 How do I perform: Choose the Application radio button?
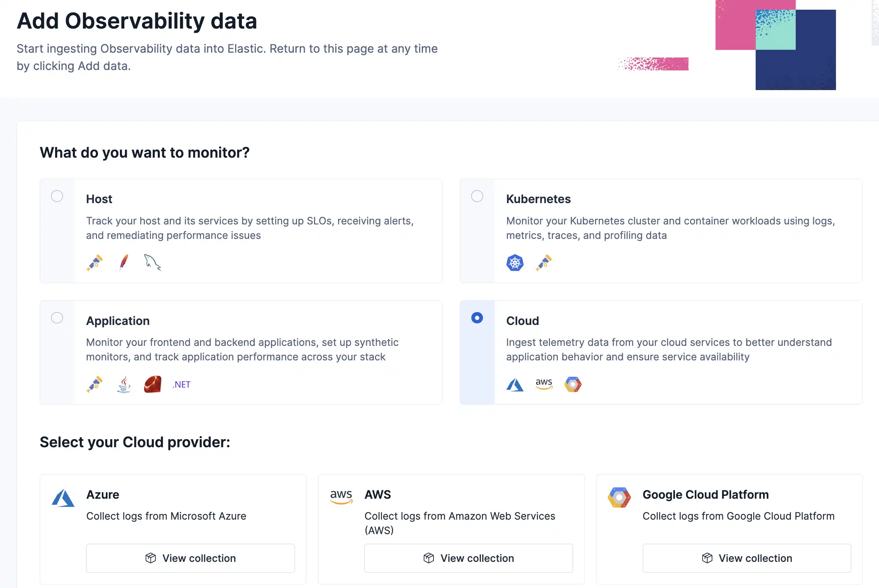click(57, 318)
